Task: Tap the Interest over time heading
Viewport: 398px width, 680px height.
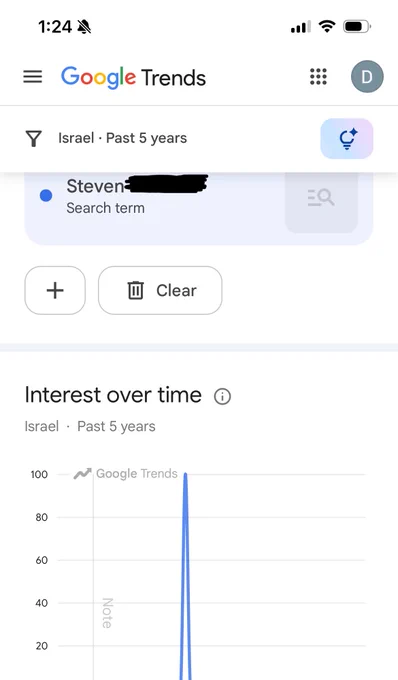Action: click(113, 395)
